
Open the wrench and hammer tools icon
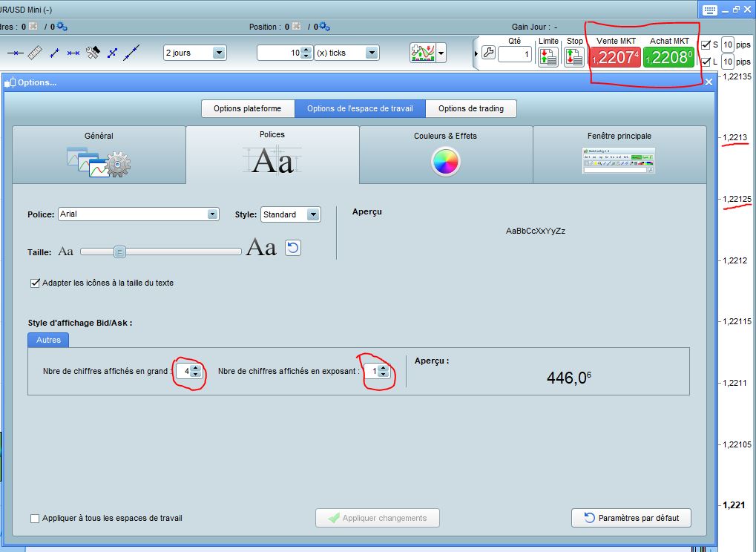(x=93, y=53)
